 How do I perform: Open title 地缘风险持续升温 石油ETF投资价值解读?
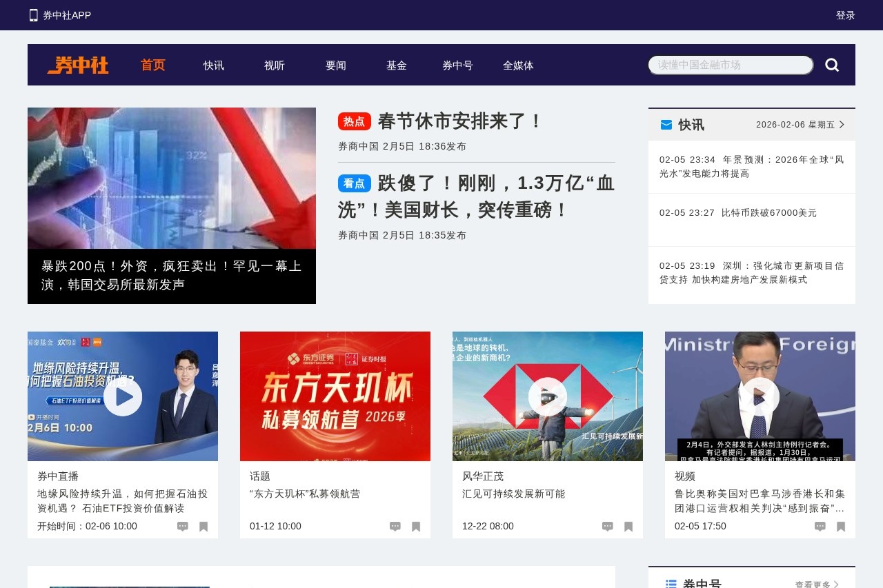[x=123, y=501]
